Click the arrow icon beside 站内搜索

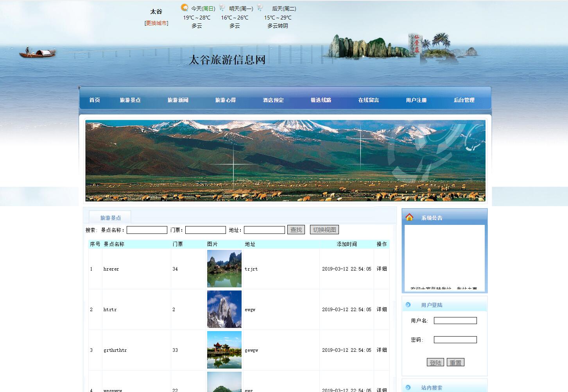click(x=409, y=388)
